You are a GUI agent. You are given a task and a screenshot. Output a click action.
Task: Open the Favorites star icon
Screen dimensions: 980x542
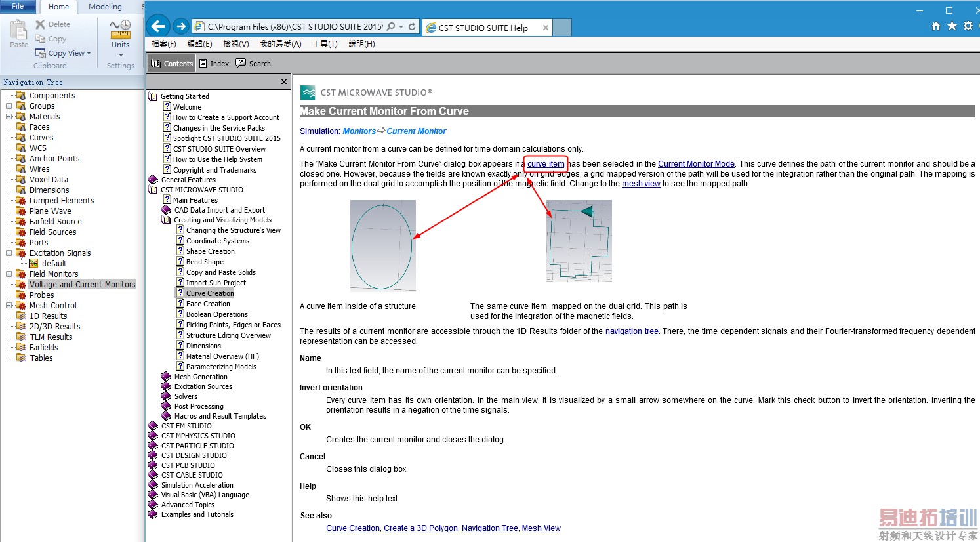pos(952,26)
